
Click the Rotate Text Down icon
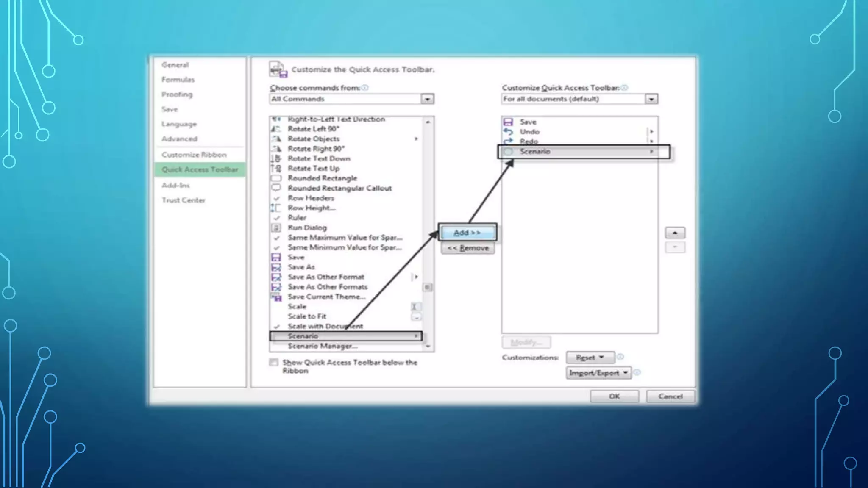276,158
